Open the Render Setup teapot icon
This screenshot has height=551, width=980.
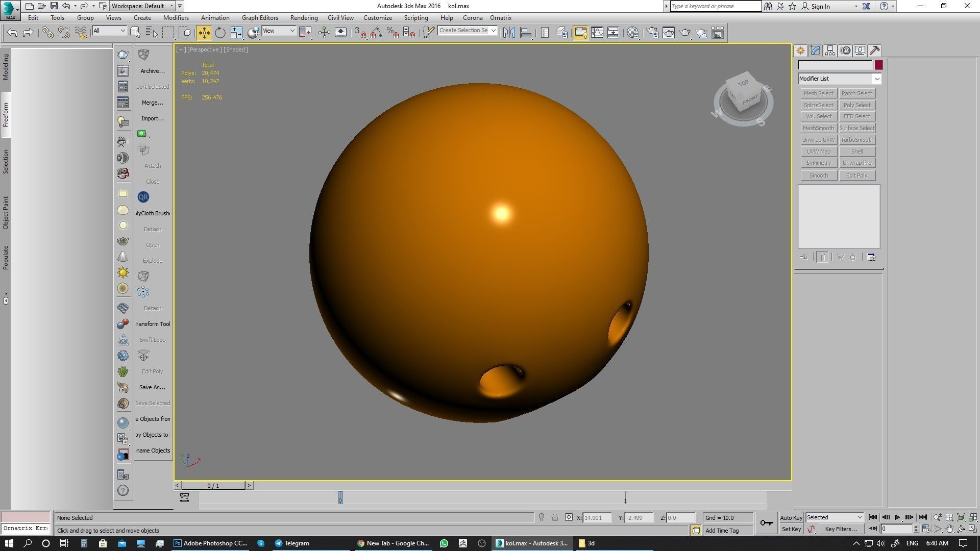coord(652,33)
